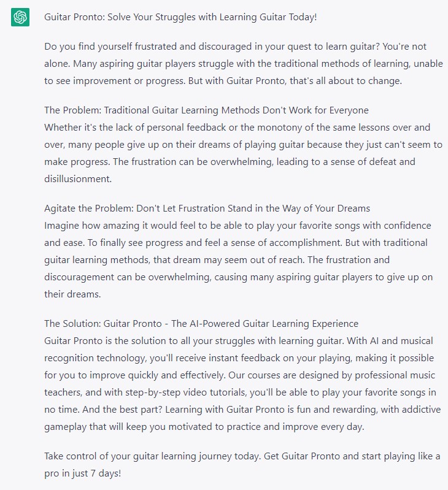The image size is (448, 490).
Task: Click the 'pro in just 7 days!' text
Action: click(82, 473)
